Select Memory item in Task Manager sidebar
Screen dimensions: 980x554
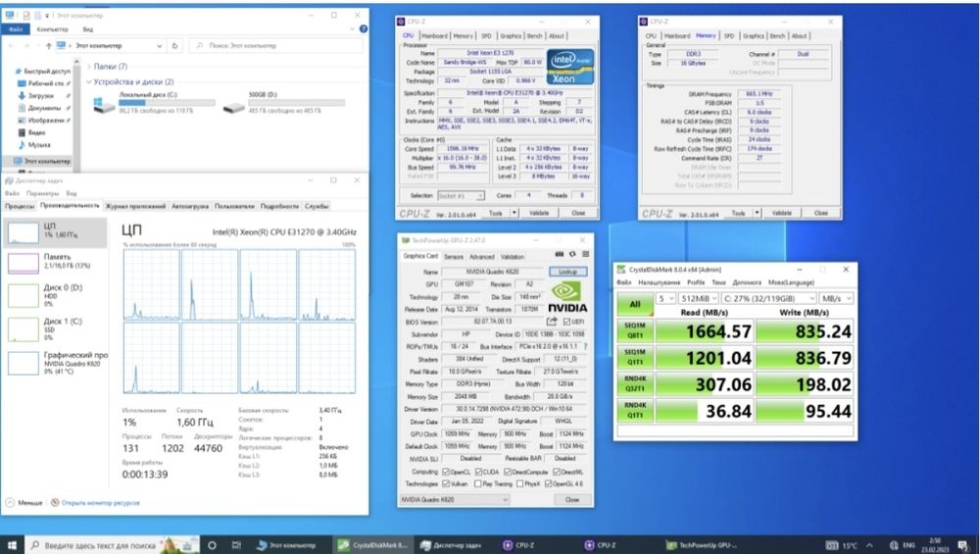pos(55,262)
